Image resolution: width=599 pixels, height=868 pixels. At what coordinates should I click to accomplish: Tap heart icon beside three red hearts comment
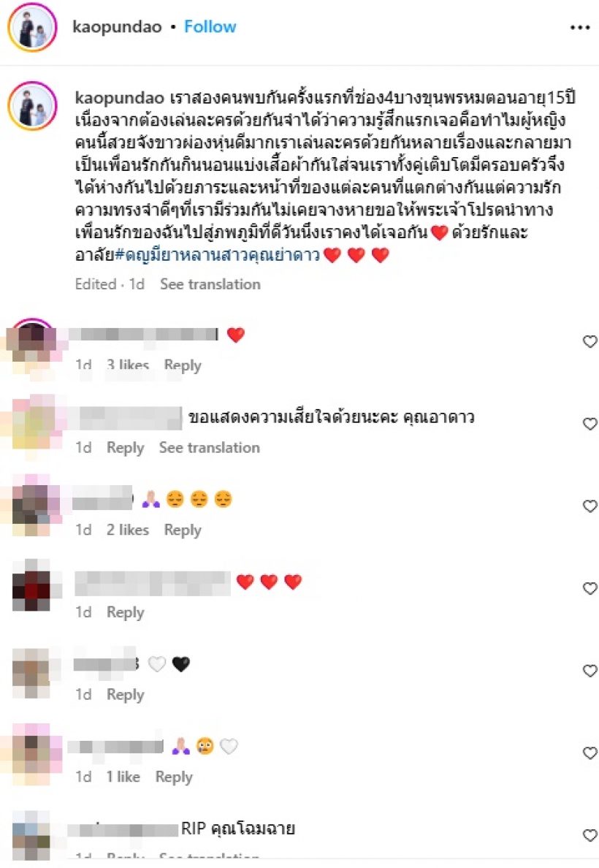(x=590, y=588)
